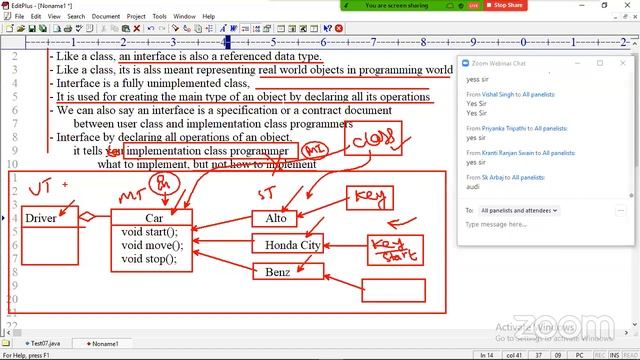Open the Window menu
The image size is (640, 360).
coord(184,16)
